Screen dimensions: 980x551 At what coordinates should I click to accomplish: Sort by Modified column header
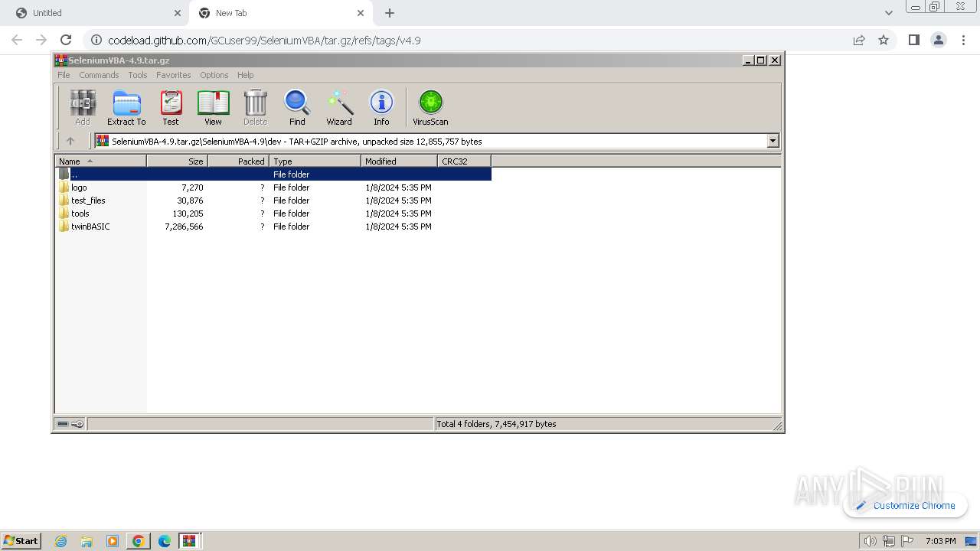[399, 161]
